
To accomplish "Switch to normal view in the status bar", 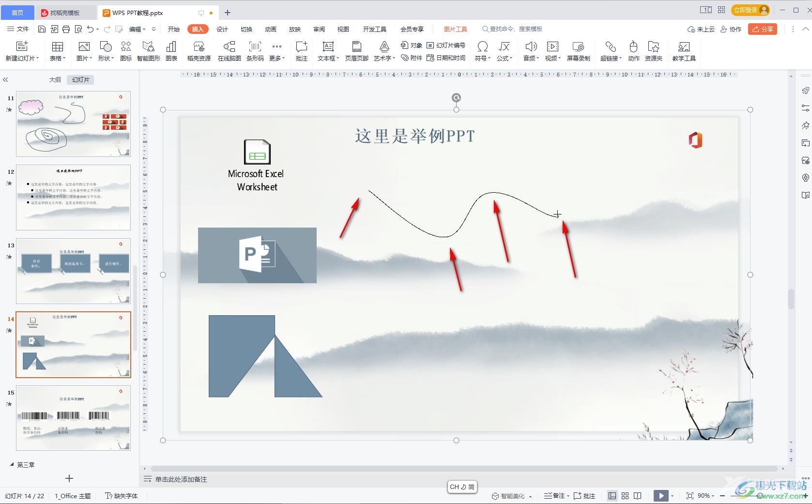I will 613,496.
